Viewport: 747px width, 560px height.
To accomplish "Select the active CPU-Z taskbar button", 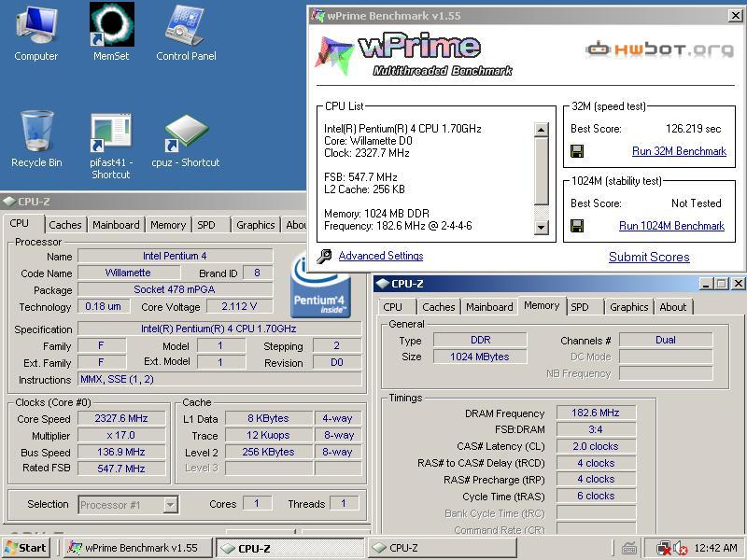I will coord(290,548).
